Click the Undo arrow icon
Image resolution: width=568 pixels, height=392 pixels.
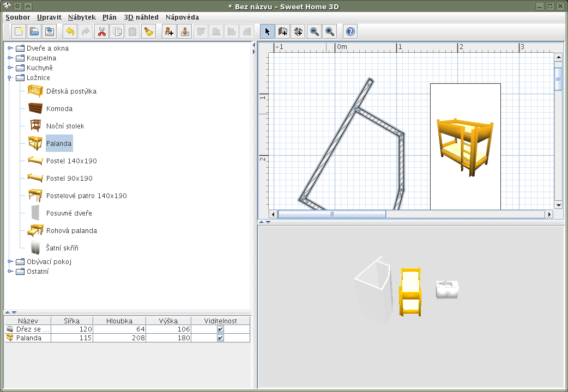coord(70,32)
